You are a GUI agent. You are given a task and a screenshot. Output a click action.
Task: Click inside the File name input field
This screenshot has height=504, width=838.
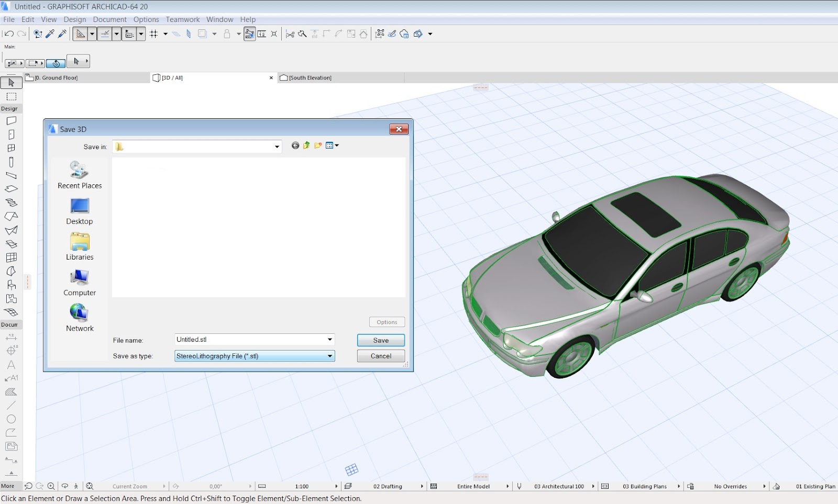(246, 339)
